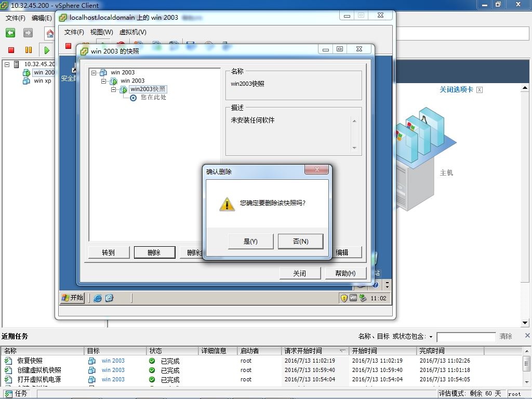Select 您在此处 current state node
This screenshot has height=399, width=532.
point(153,97)
